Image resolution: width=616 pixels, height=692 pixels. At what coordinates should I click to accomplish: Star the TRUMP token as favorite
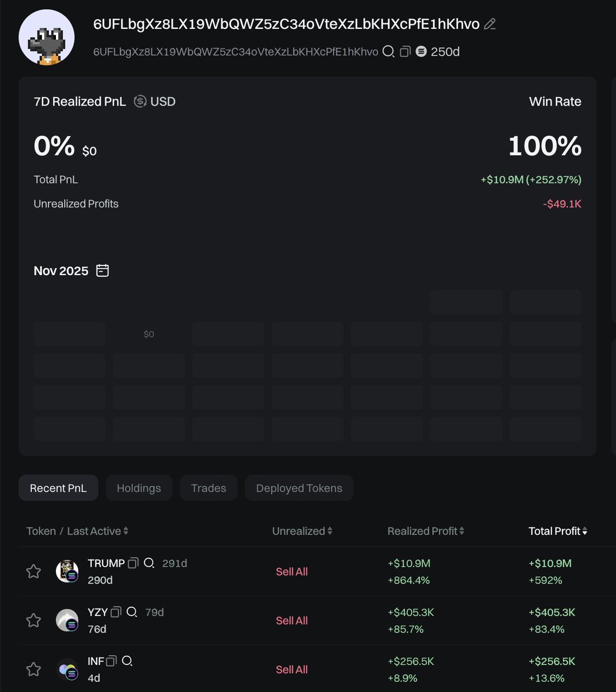(x=34, y=571)
